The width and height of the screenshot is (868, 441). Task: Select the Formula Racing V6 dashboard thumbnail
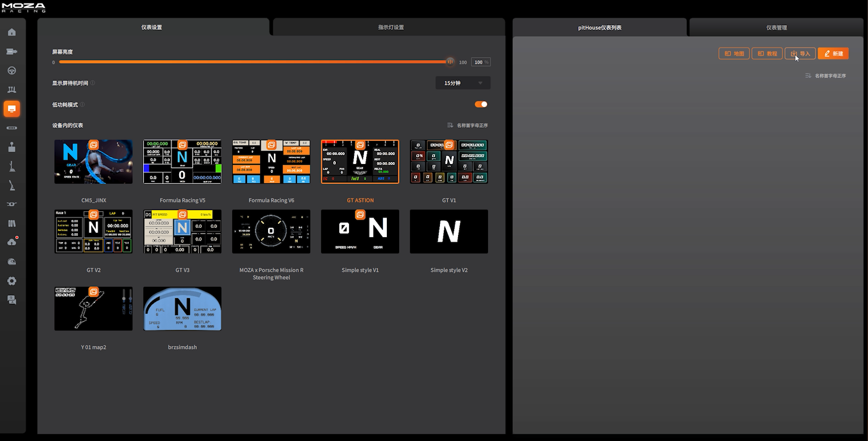pyautogui.click(x=271, y=162)
